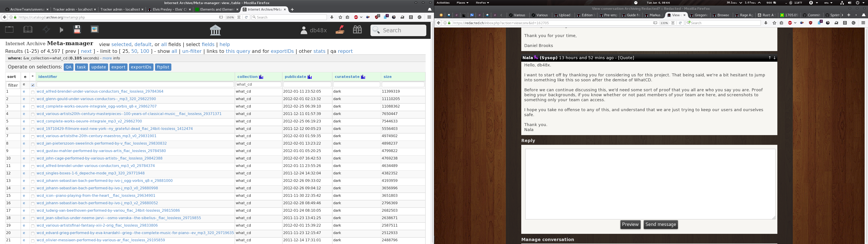868x244 pixels.
Task: Open the Images picture icon in Archive header
Action: [95, 30]
